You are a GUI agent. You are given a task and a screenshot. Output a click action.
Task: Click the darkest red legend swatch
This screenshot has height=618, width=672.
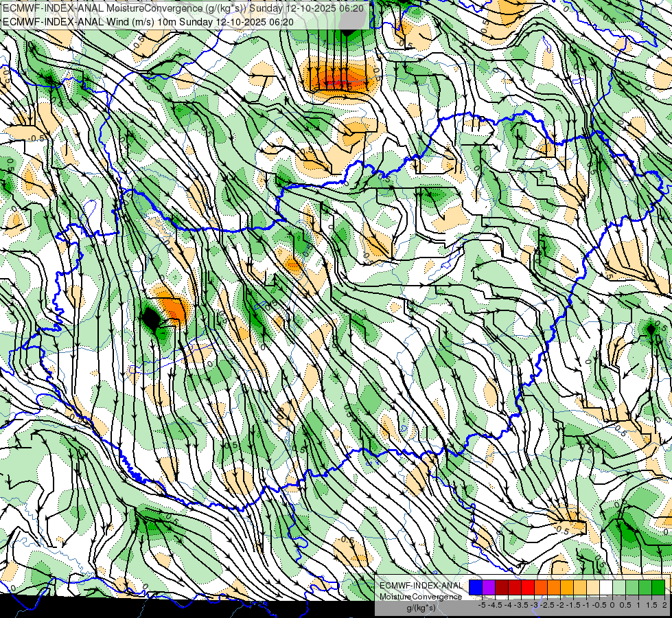(502, 588)
